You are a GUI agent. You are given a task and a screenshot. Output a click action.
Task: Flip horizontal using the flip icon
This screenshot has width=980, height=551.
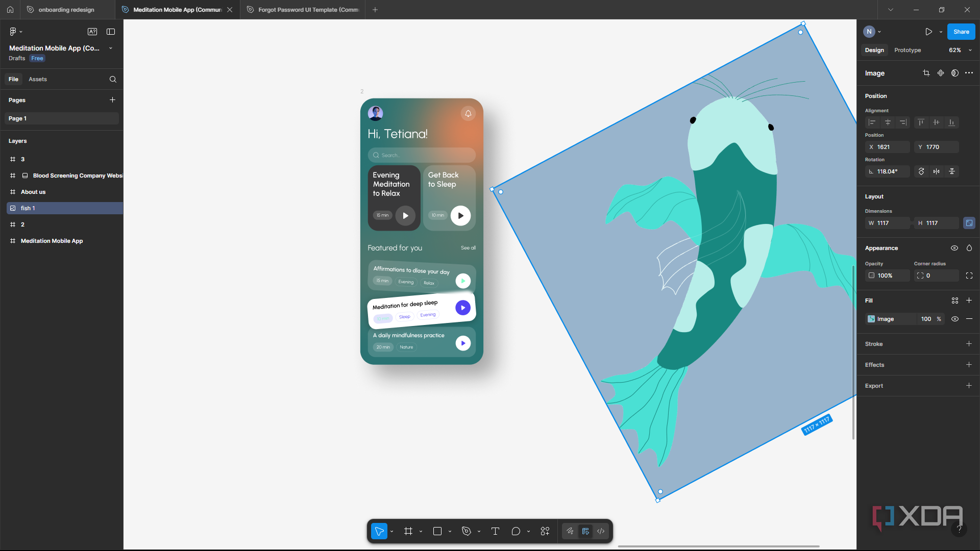pyautogui.click(x=937, y=171)
